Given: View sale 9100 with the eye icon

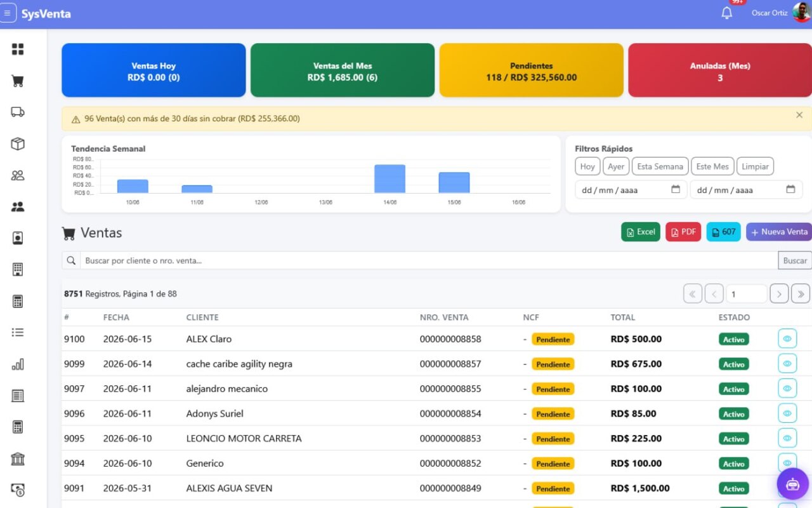Looking at the screenshot, I should click(787, 339).
